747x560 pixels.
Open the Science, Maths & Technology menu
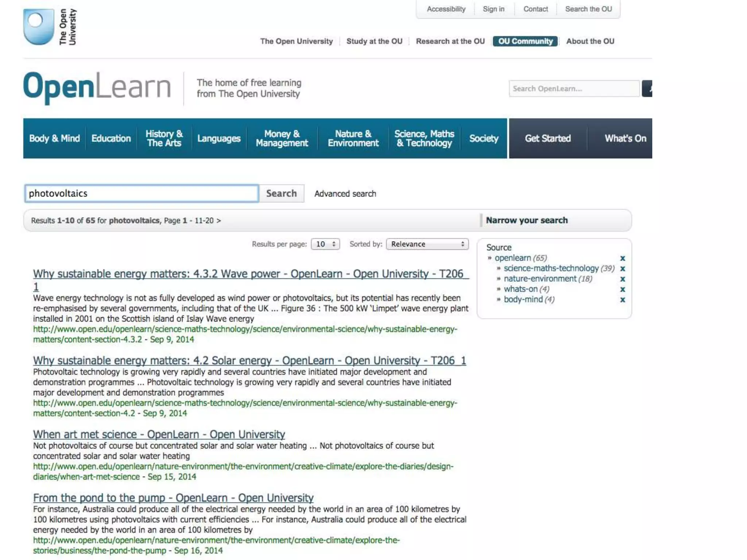424,139
